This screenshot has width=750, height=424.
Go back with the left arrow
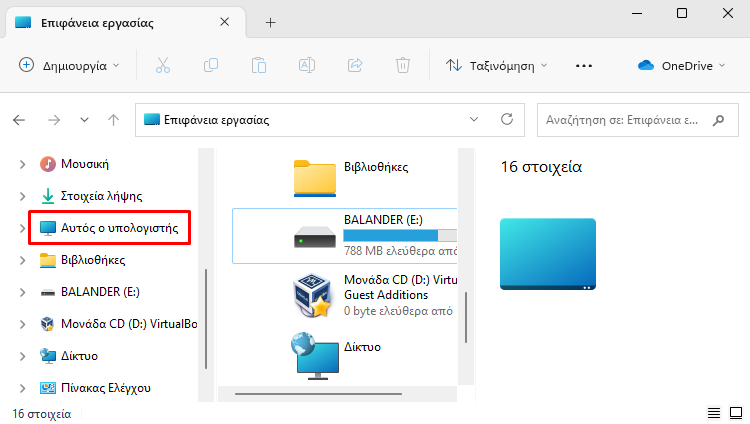19,120
